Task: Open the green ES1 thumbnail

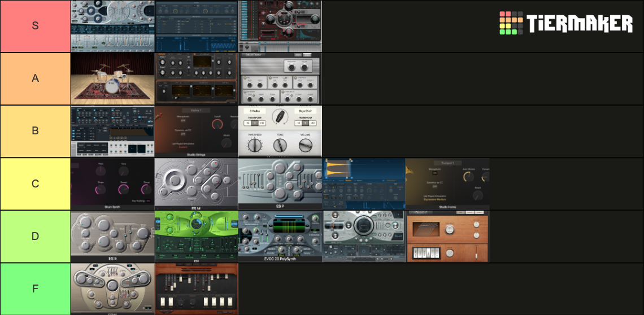Action: point(197,236)
